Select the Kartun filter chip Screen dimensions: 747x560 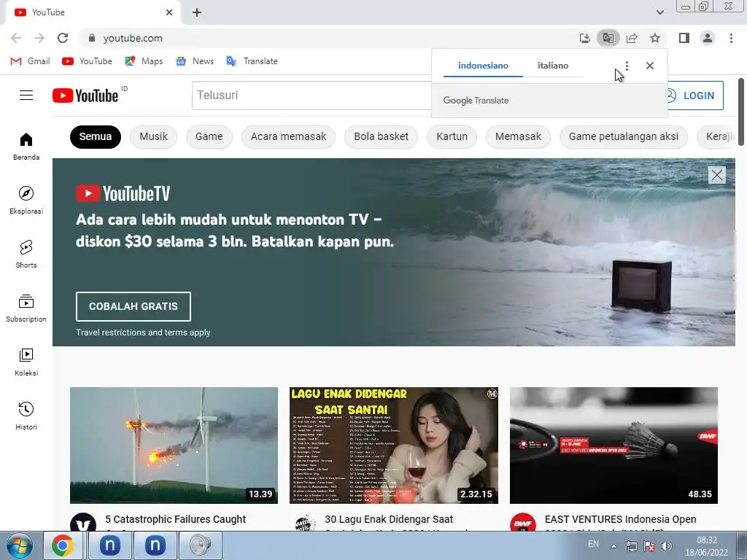(x=452, y=136)
